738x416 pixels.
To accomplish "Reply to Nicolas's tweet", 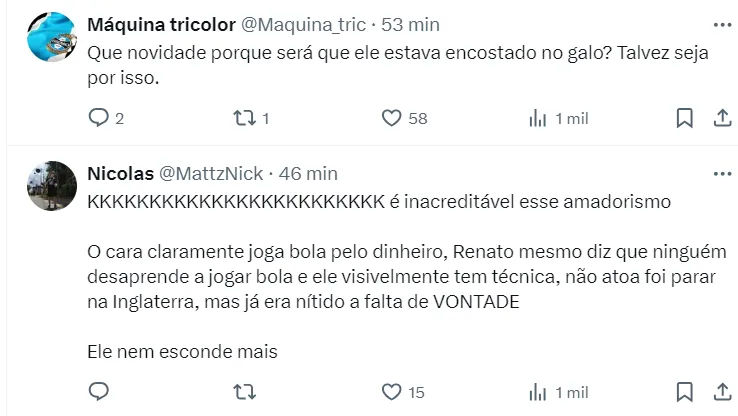I will [x=98, y=391].
